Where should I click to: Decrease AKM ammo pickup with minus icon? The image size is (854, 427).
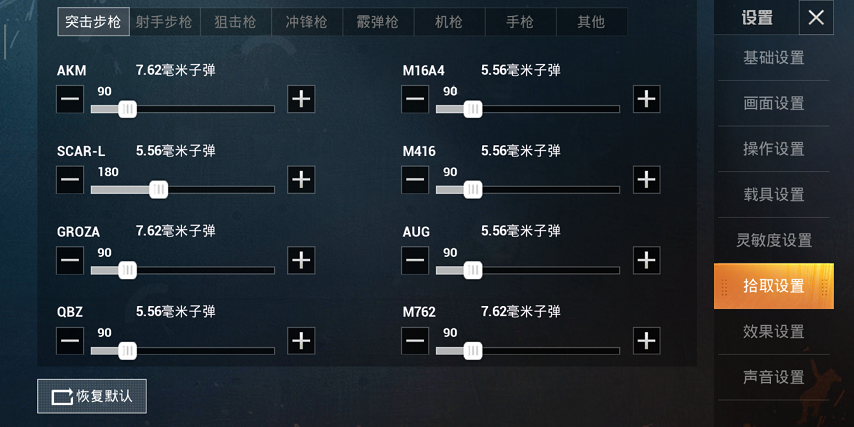click(x=70, y=99)
